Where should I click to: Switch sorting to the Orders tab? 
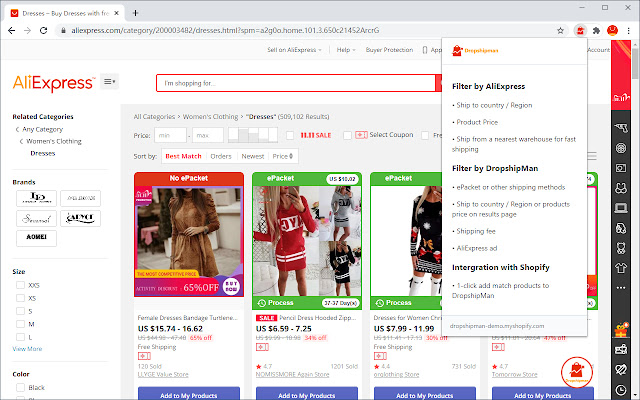tap(221, 156)
